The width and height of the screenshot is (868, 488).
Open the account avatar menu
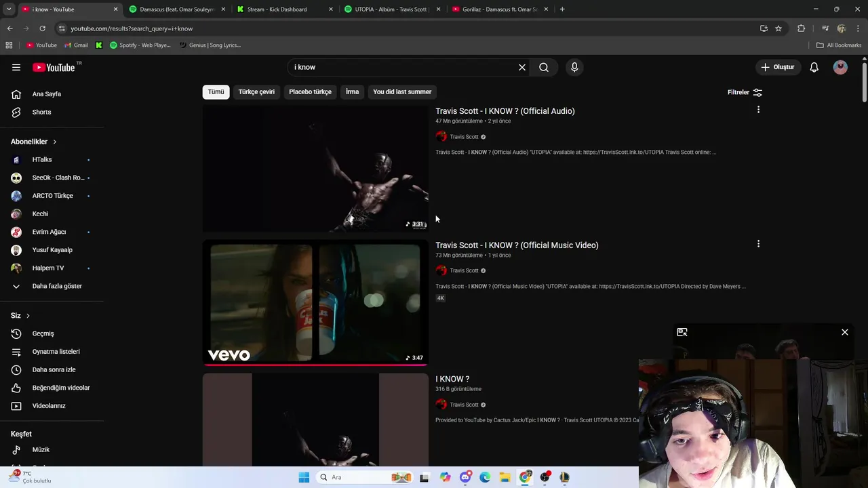(x=840, y=67)
